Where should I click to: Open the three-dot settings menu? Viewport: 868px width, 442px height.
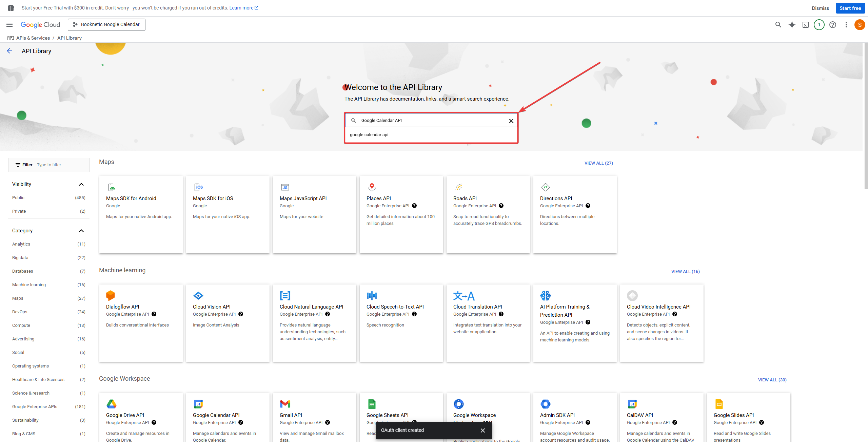coord(846,25)
